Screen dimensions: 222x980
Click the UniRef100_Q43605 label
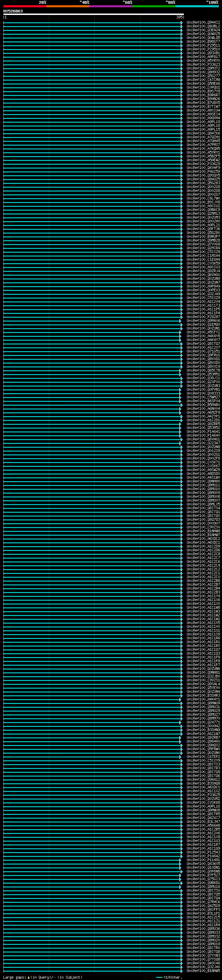click(x=203, y=864)
